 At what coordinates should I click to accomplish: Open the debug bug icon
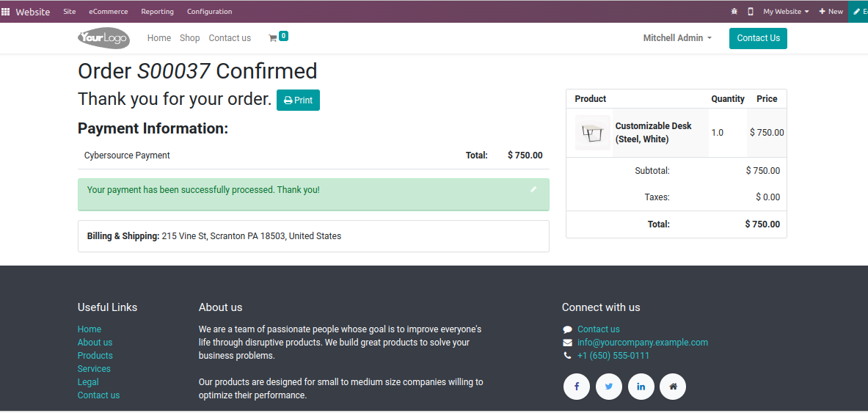coord(734,12)
